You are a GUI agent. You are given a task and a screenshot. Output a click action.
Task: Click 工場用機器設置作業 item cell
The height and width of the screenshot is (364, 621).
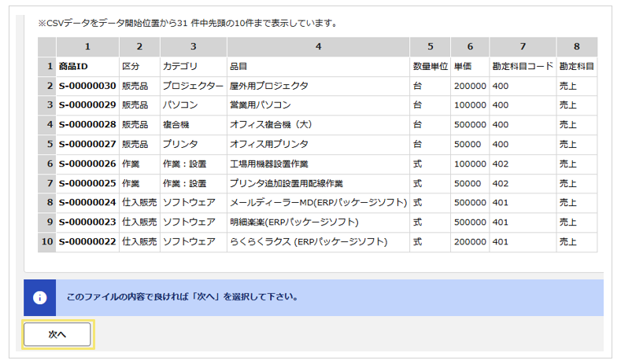point(319,164)
